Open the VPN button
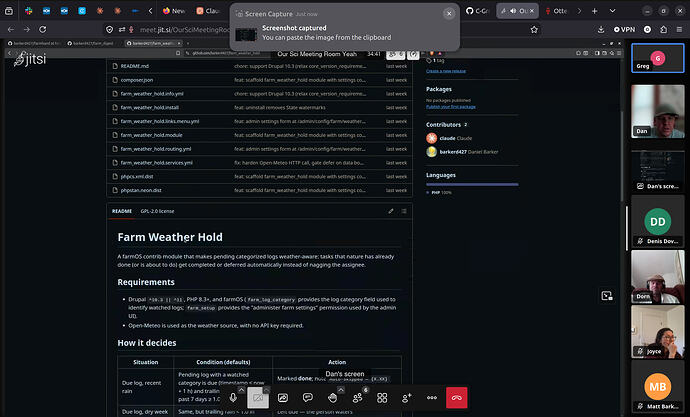The width and height of the screenshot is (690, 417). tap(624, 29)
